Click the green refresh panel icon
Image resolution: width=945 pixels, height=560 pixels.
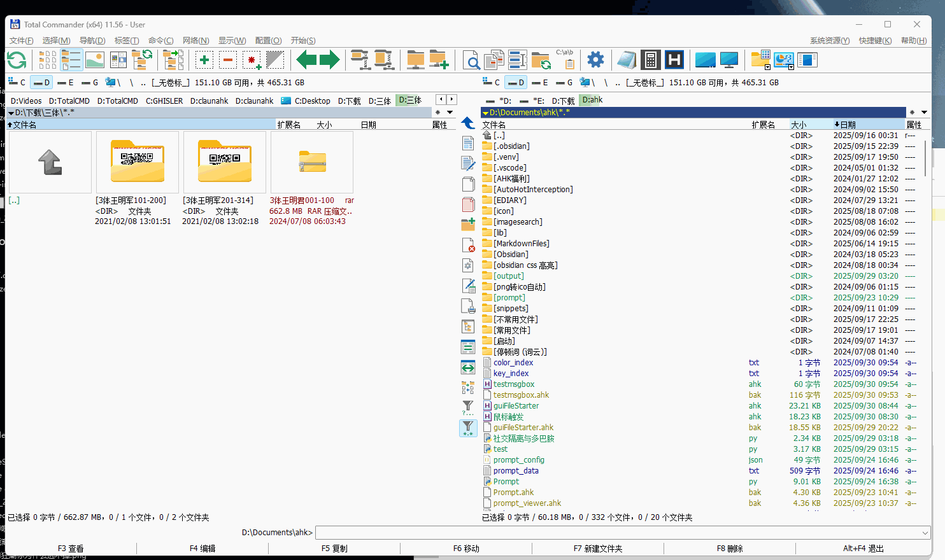17,60
